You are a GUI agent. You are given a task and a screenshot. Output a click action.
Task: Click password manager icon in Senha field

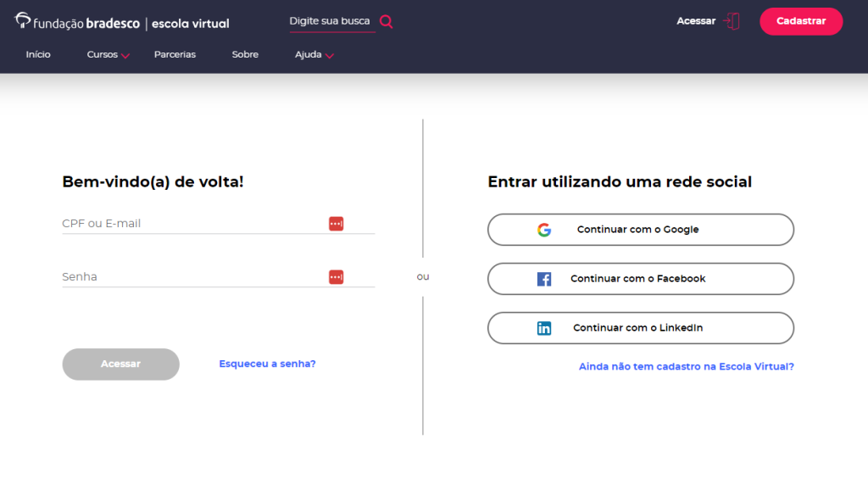point(336,276)
